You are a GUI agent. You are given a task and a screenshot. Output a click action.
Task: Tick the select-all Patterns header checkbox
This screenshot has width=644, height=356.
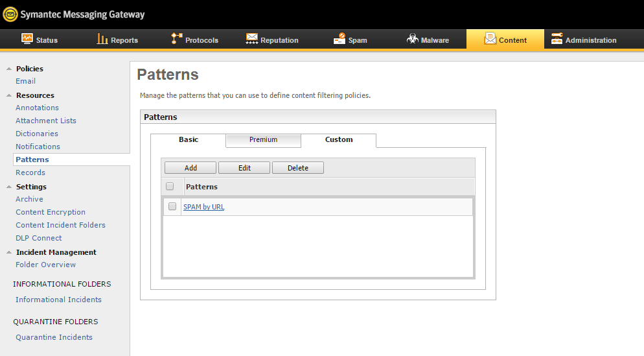(170, 186)
